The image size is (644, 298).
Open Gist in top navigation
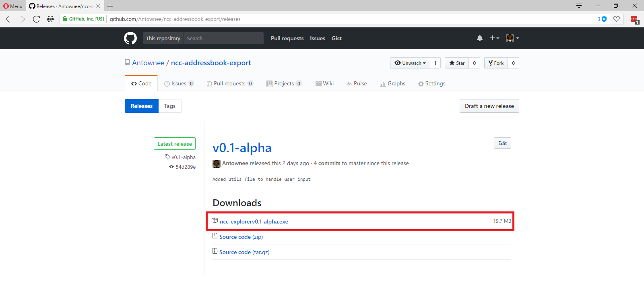coord(336,38)
